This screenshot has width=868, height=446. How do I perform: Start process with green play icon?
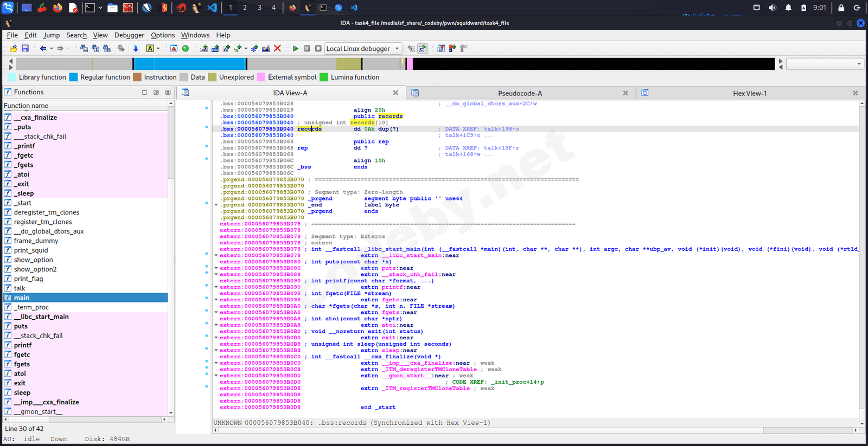coord(295,49)
